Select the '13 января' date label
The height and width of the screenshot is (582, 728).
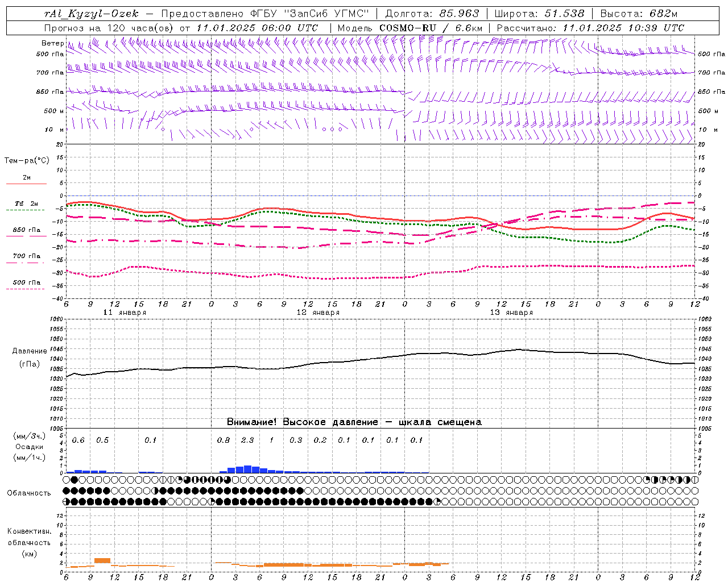(511, 313)
